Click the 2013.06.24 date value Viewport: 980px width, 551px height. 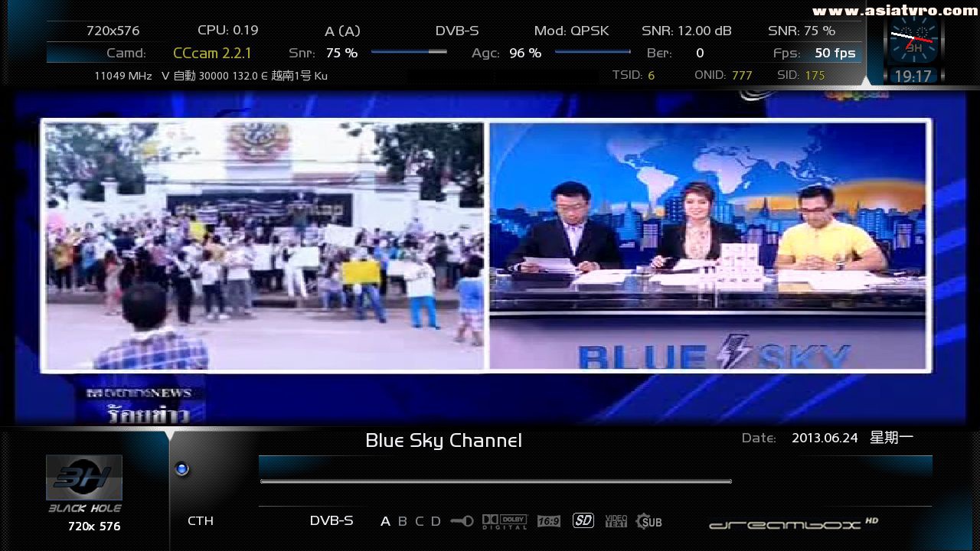click(x=825, y=439)
